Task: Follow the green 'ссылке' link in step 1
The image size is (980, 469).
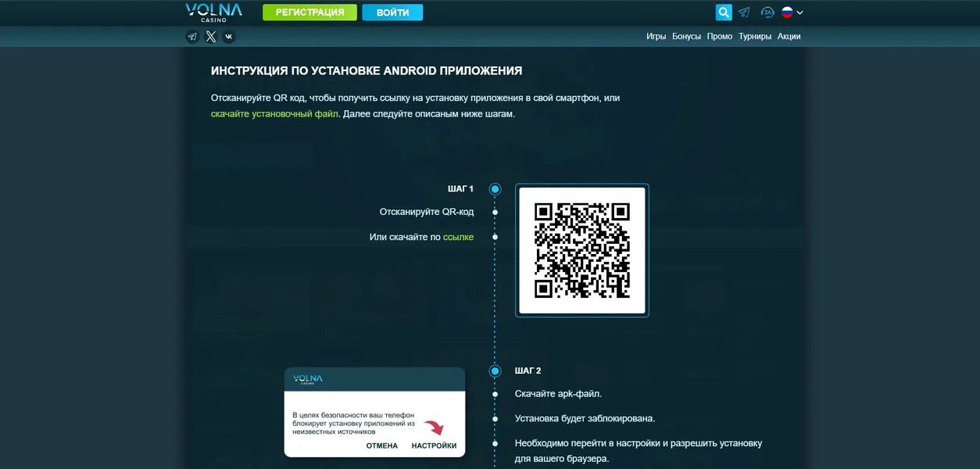Action: point(458,237)
